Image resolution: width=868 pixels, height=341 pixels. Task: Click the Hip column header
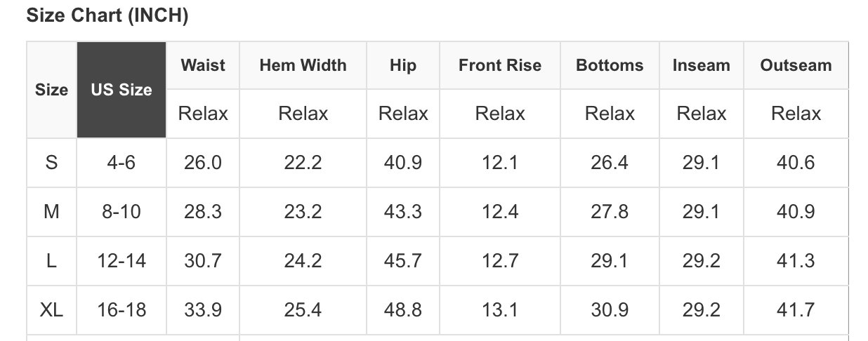(403, 65)
